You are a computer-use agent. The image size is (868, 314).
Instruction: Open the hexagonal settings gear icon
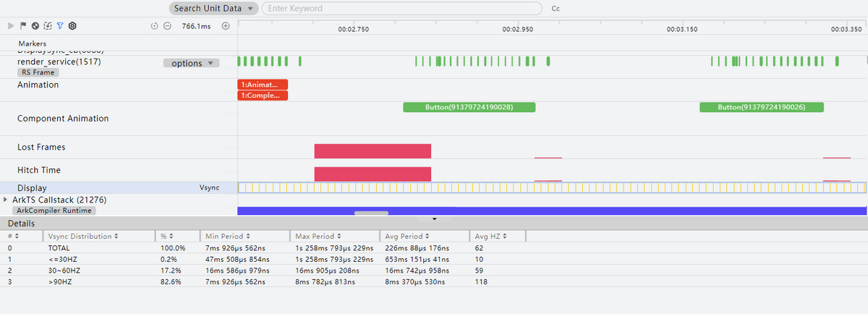pos(72,26)
